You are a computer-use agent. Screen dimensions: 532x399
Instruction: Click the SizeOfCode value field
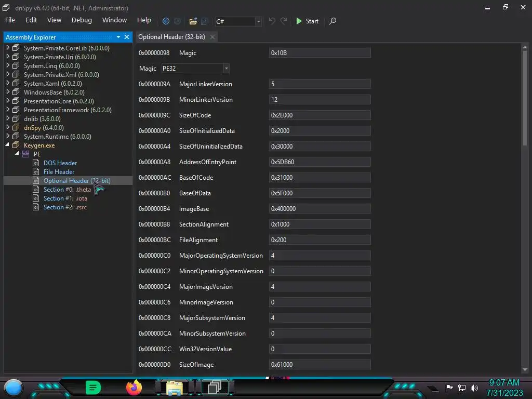point(320,115)
